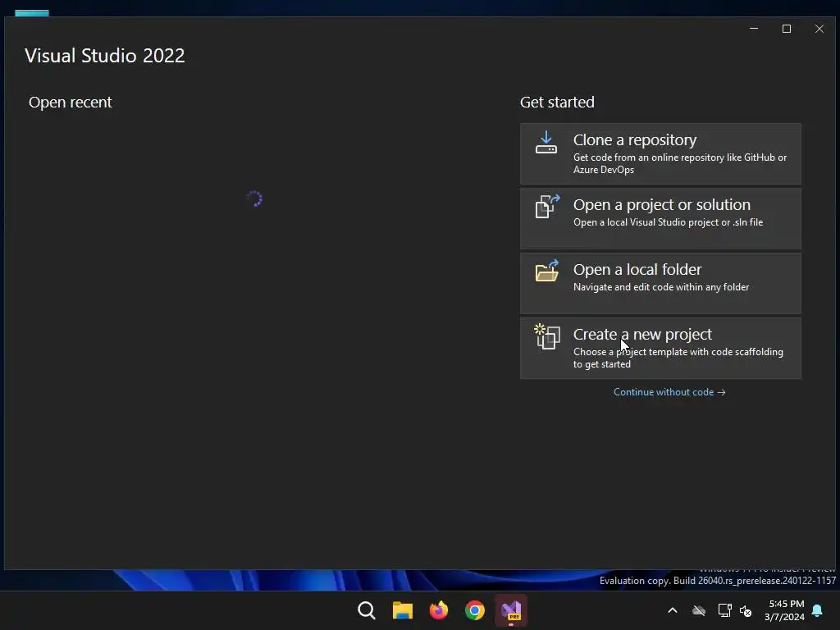This screenshot has height=630, width=840.
Task: Choose the Open a local folder heading
Action: coord(637,269)
